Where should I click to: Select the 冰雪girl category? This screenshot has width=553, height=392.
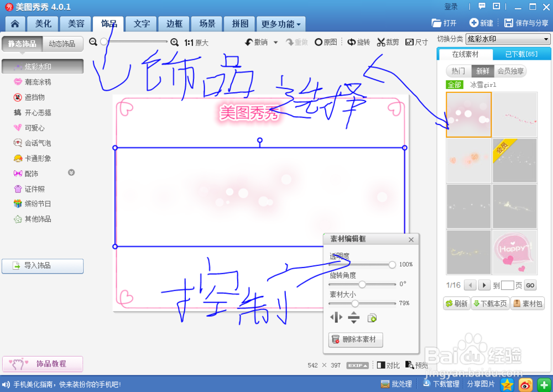click(x=483, y=85)
